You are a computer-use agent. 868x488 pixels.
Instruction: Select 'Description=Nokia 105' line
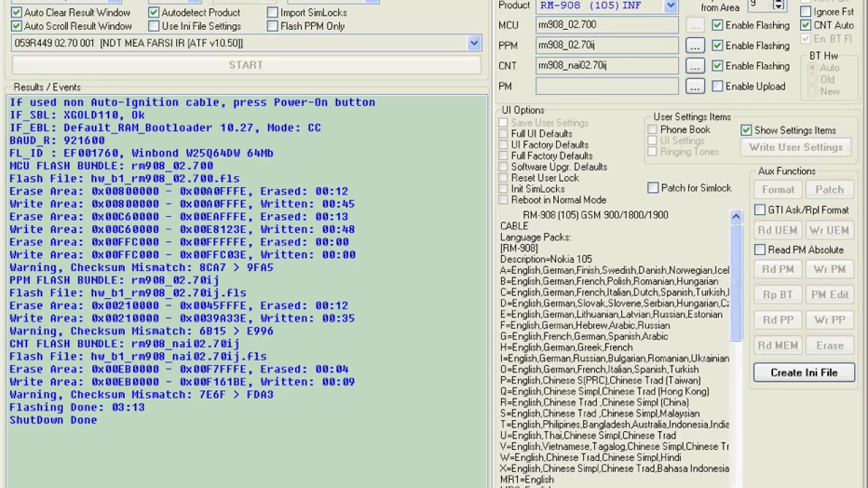pos(546,259)
